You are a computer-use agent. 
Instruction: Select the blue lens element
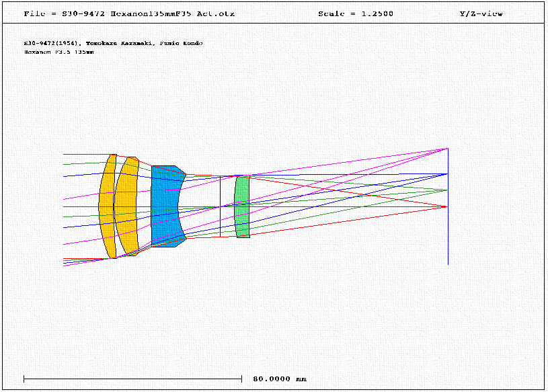pos(165,206)
